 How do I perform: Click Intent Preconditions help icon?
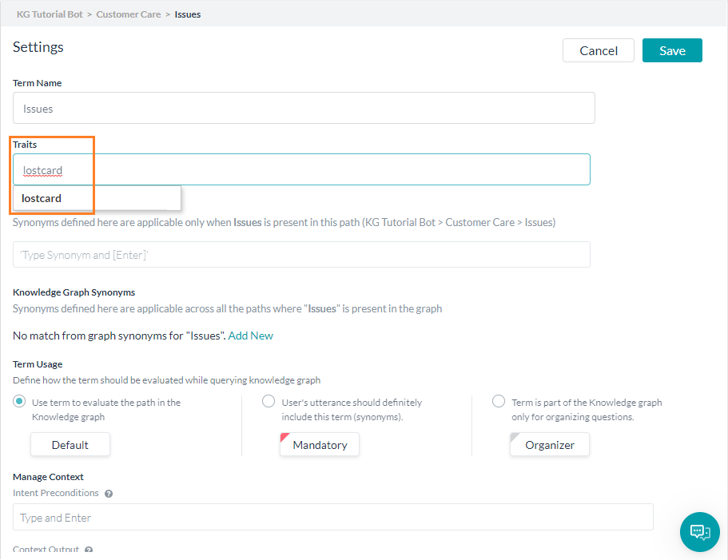click(x=109, y=494)
